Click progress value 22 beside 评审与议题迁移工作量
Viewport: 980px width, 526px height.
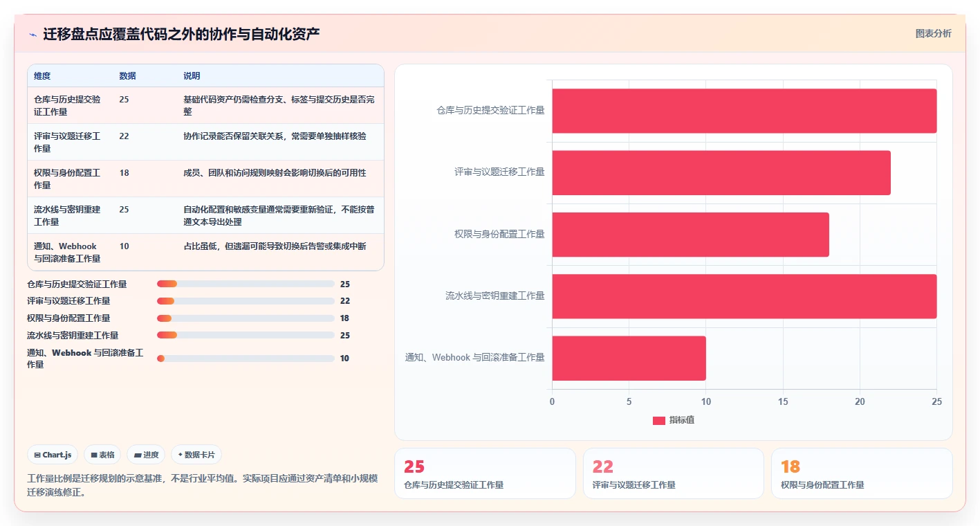point(345,301)
